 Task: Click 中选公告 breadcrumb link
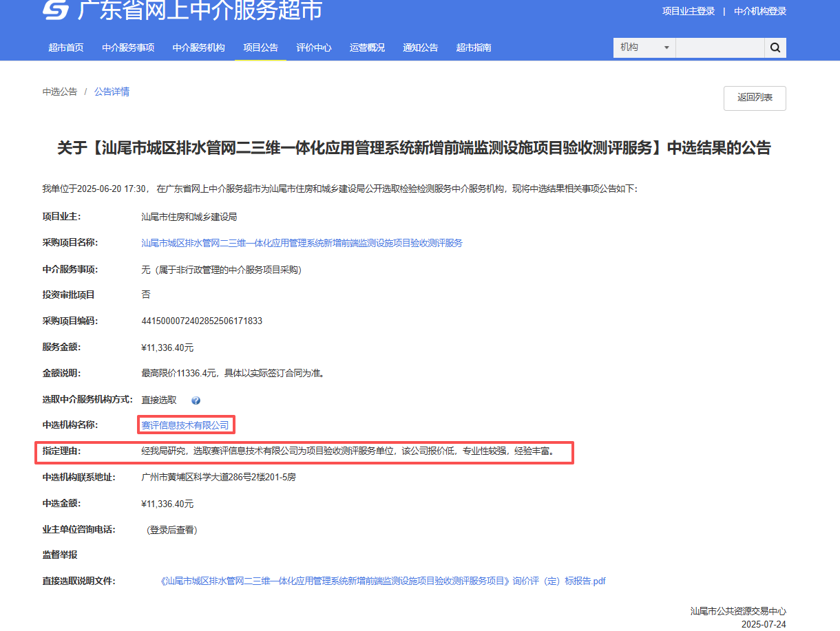(x=60, y=92)
